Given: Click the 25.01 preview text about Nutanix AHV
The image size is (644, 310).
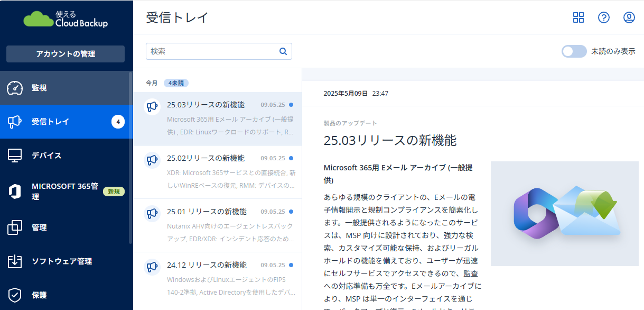Looking at the screenshot, I should (231, 233).
